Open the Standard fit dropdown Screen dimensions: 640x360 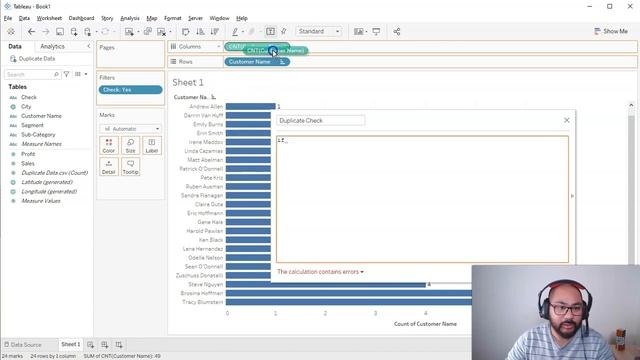(x=319, y=31)
